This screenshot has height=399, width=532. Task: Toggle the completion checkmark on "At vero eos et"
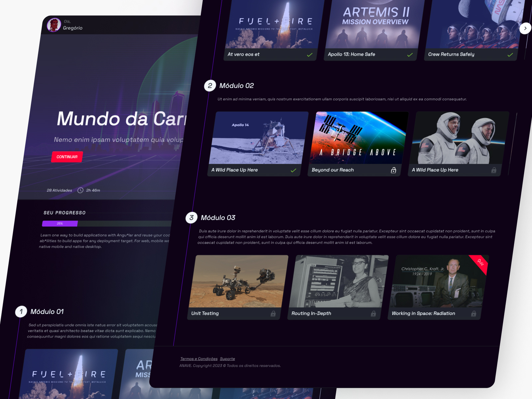[x=310, y=55]
